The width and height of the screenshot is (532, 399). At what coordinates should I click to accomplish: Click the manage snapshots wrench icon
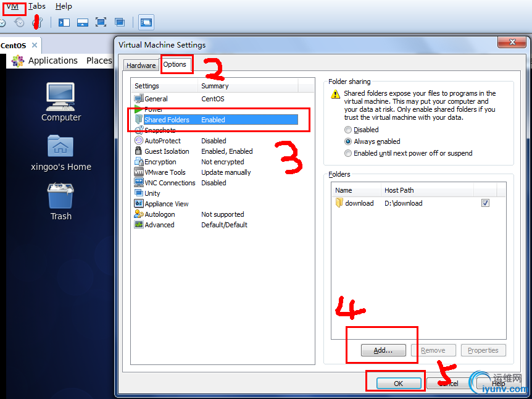(37, 23)
